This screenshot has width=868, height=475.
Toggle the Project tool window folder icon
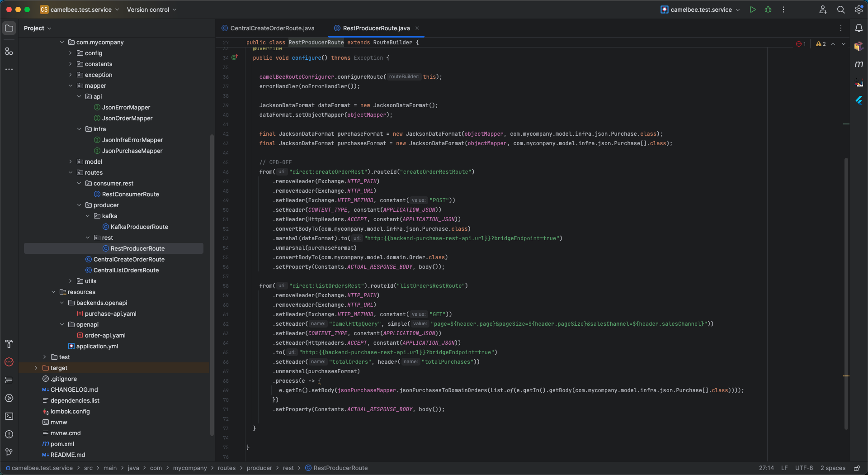tap(9, 28)
